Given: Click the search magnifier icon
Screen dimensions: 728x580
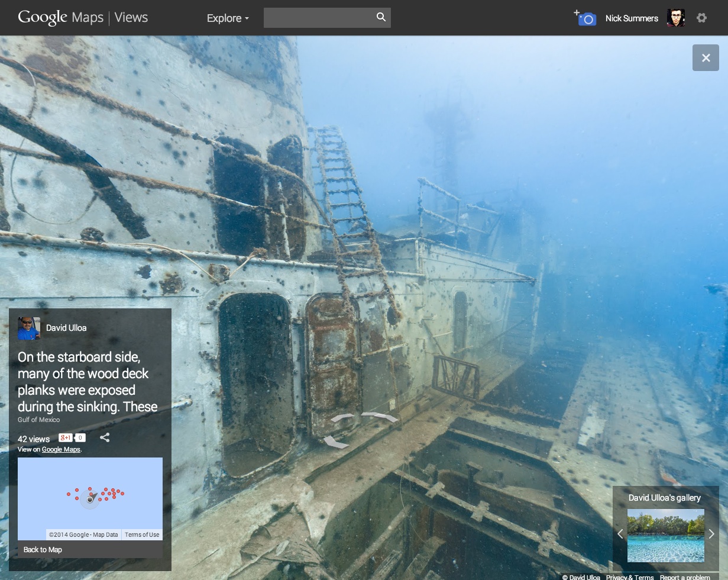Looking at the screenshot, I should (x=381, y=18).
